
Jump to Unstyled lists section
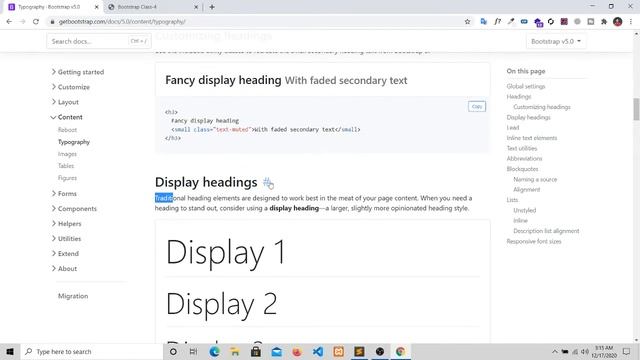[524, 210]
